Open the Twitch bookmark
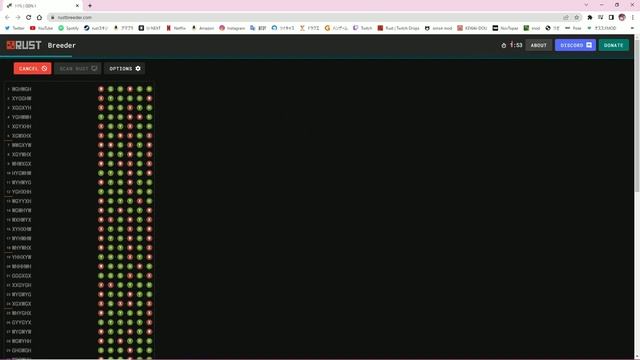 coord(362,28)
